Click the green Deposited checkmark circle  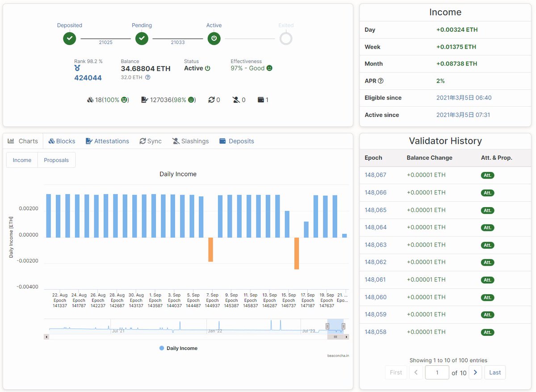[69, 38]
